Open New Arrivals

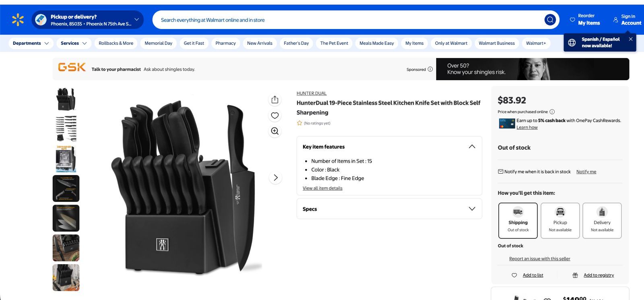260,43
